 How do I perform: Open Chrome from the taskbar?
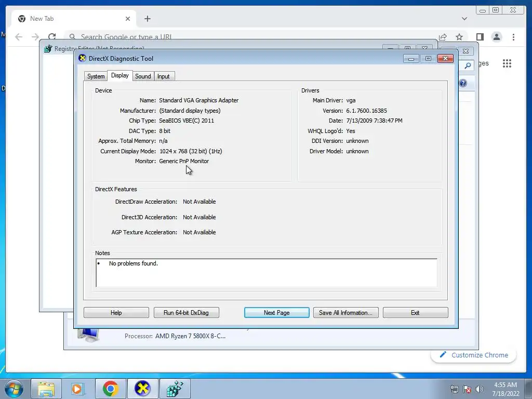coord(110,389)
